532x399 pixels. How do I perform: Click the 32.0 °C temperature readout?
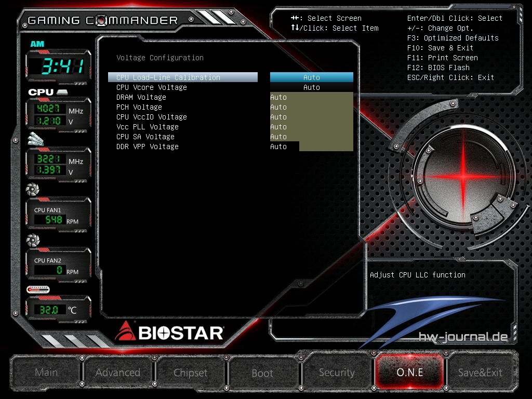[49, 310]
